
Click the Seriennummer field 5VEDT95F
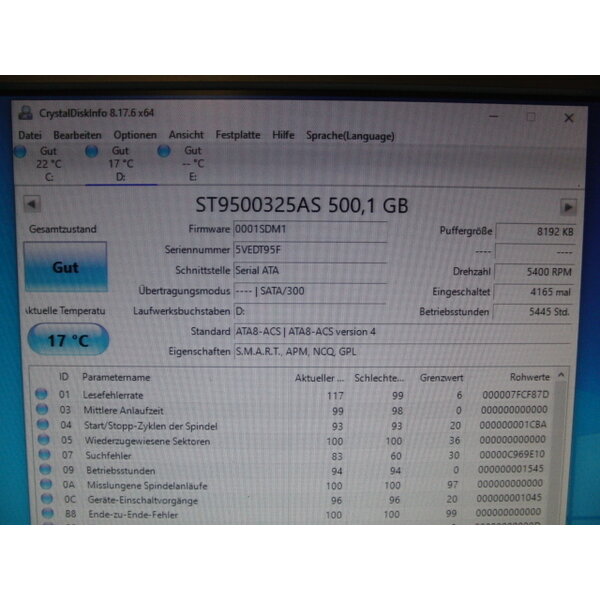click(310, 250)
